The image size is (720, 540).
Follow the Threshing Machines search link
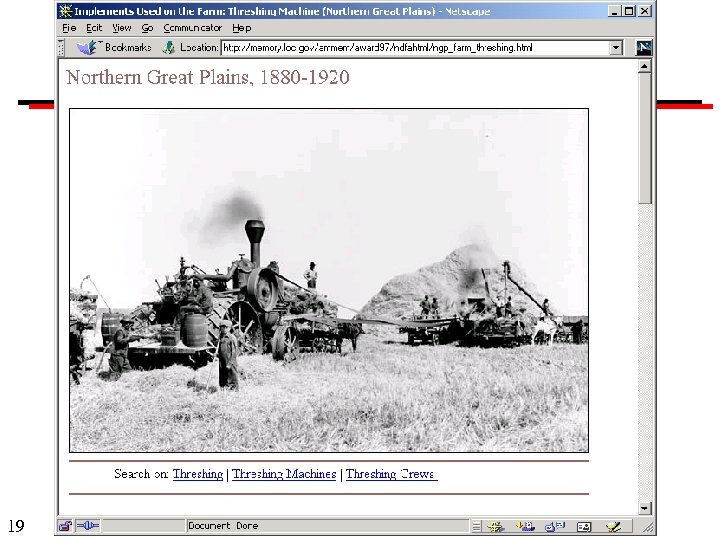(284, 474)
